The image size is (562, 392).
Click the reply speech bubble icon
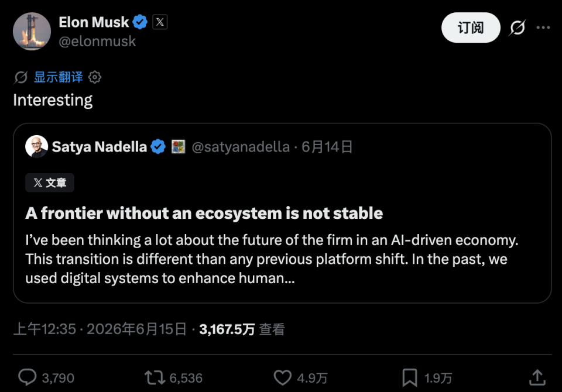tap(28, 377)
